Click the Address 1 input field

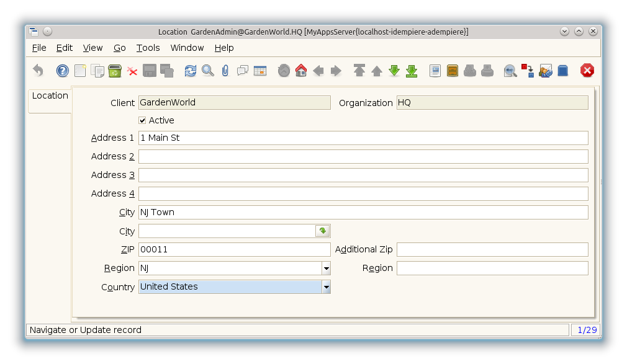[363, 138]
